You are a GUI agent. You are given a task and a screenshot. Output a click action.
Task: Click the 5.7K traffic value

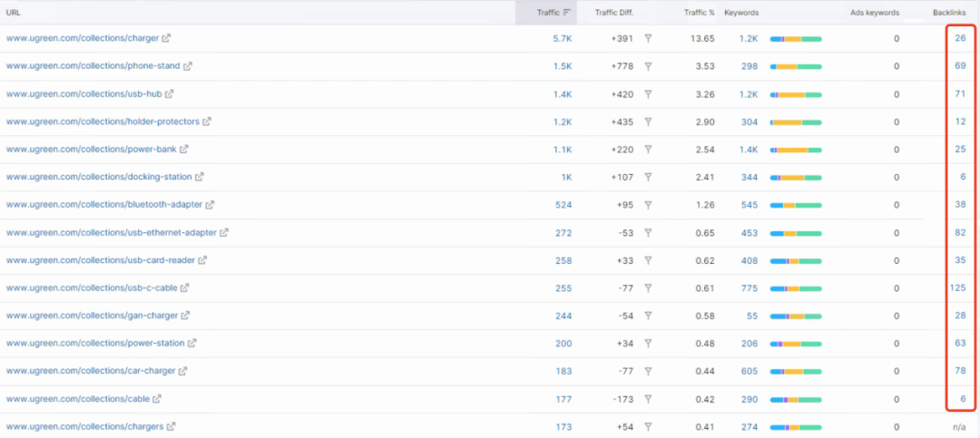coord(563,38)
